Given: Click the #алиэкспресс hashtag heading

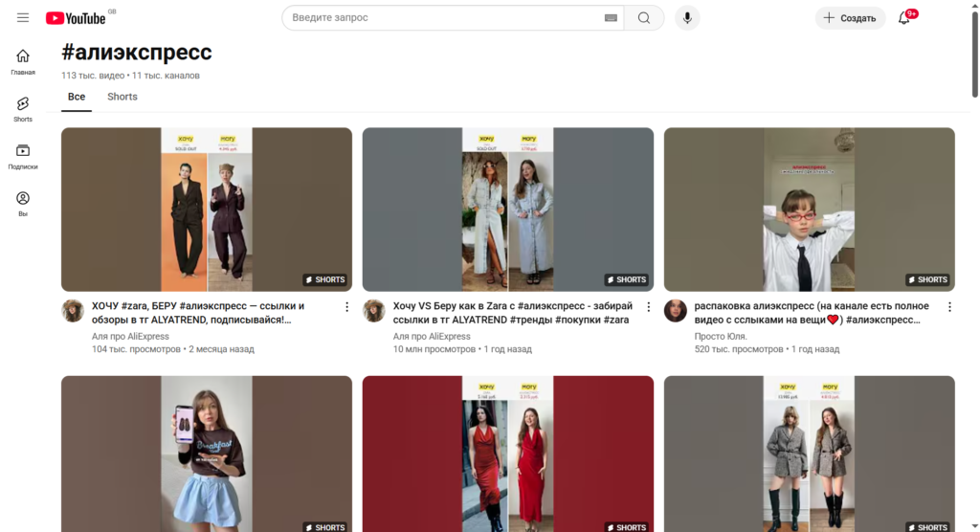Looking at the screenshot, I should 136,52.
